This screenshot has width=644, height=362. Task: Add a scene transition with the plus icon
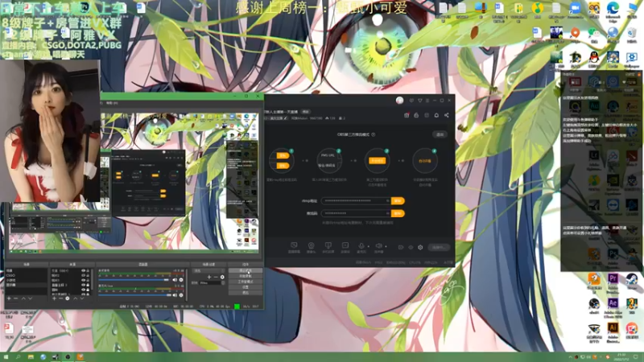(x=209, y=277)
